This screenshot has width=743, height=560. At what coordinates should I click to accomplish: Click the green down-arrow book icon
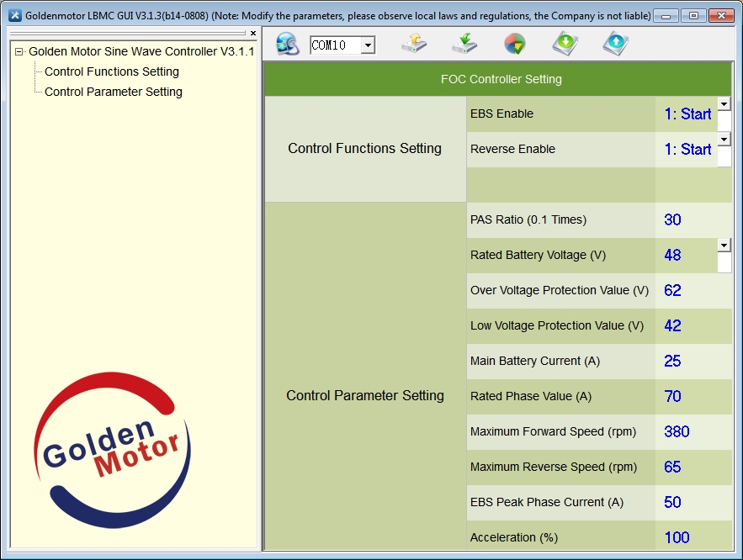(565, 45)
